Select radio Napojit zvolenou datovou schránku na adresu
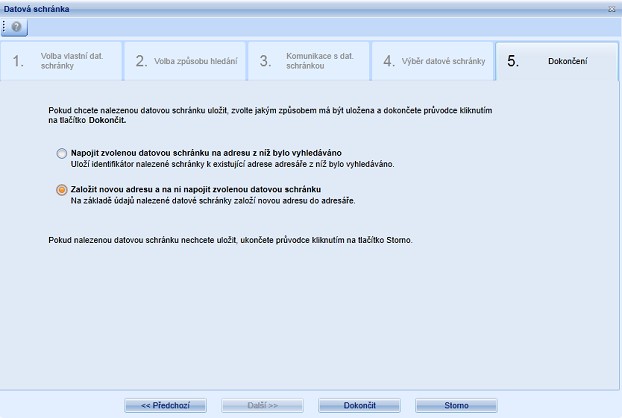The height and width of the screenshot is (418, 622). click(61, 153)
